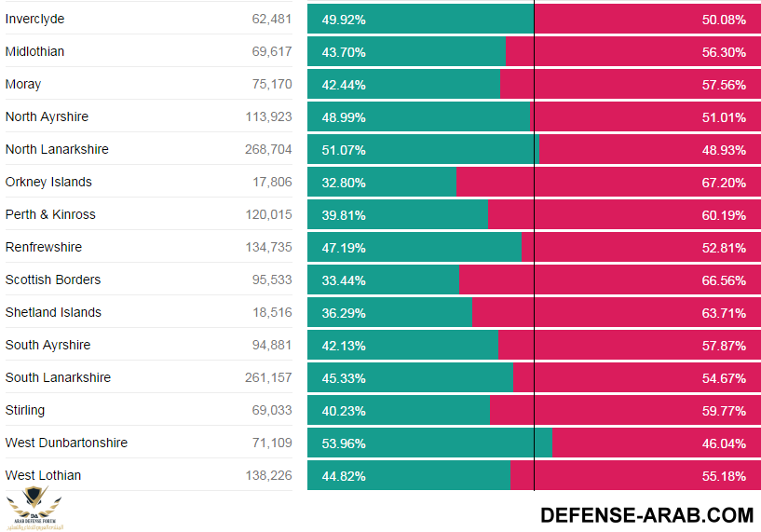Click the Stirling red 59.77% bar
The width and height of the screenshot is (761, 532).
(x=624, y=411)
